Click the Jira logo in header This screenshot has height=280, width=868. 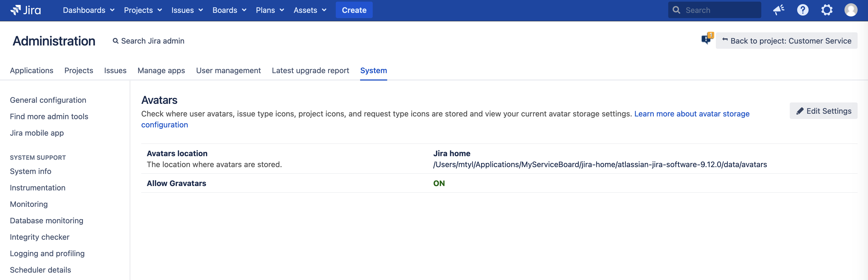point(26,10)
